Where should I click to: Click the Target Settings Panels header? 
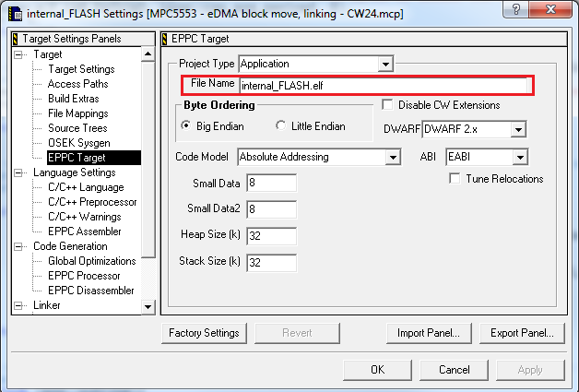[83, 39]
